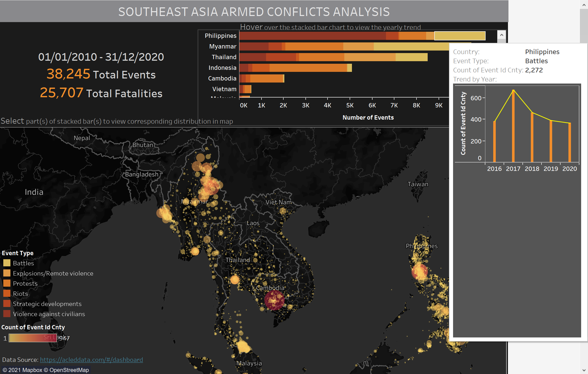Click the Myanmar Battles bar segment
The height and width of the screenshot is (374, 588).
[x=412, y=46]
